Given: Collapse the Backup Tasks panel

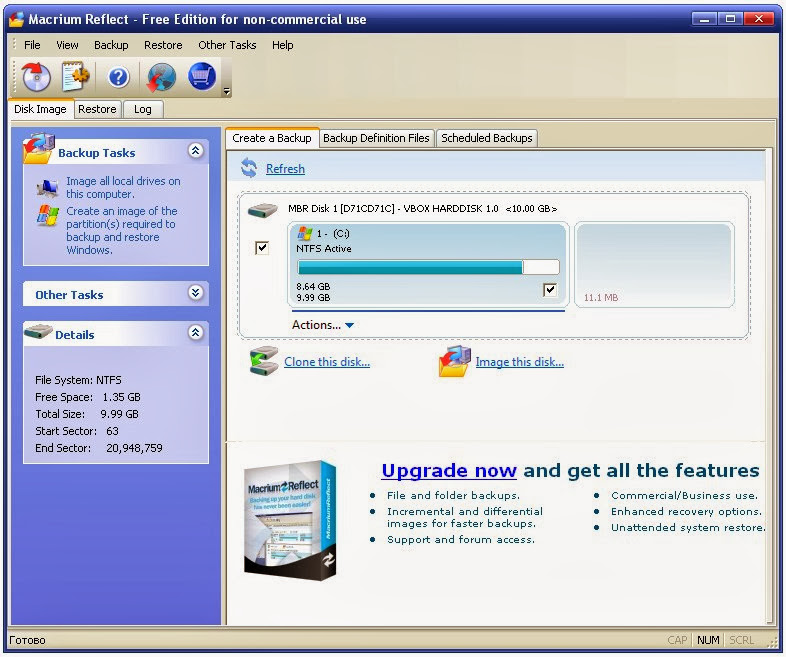Looking at the screenshot, I should click(195, 150).
